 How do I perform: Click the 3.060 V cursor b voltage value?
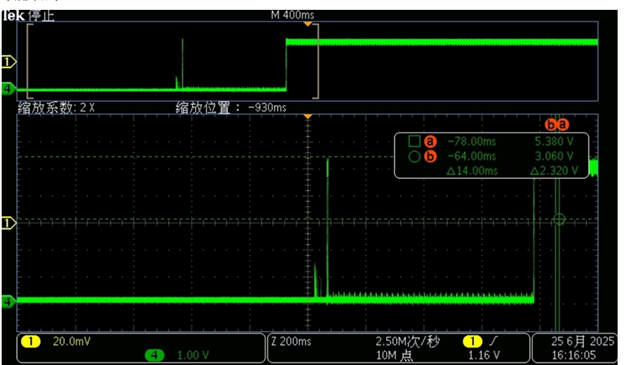(x=554, y=156)
